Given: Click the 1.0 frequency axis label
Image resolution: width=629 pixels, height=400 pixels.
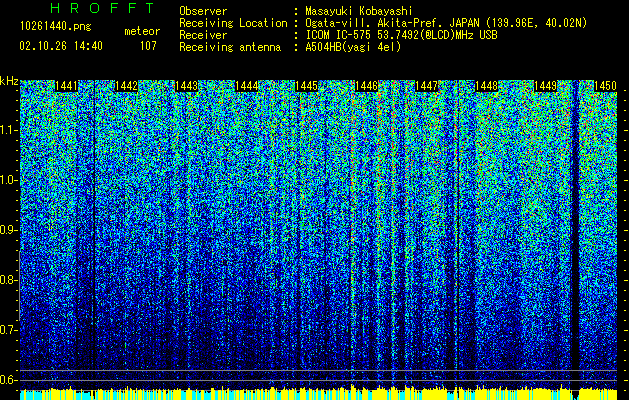Looking at the screenshot, I should (8, 180).
